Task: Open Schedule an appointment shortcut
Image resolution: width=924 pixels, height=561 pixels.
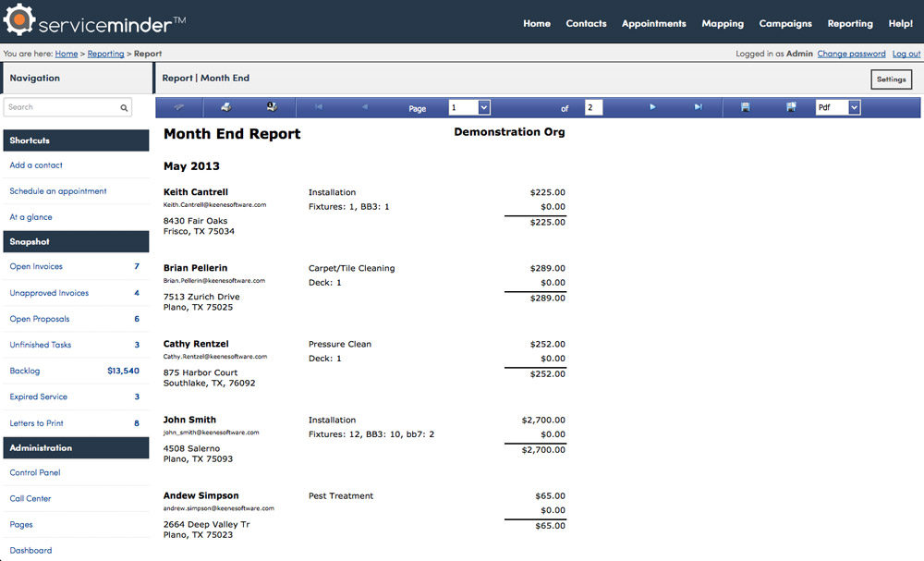Action: click(58, 191)
